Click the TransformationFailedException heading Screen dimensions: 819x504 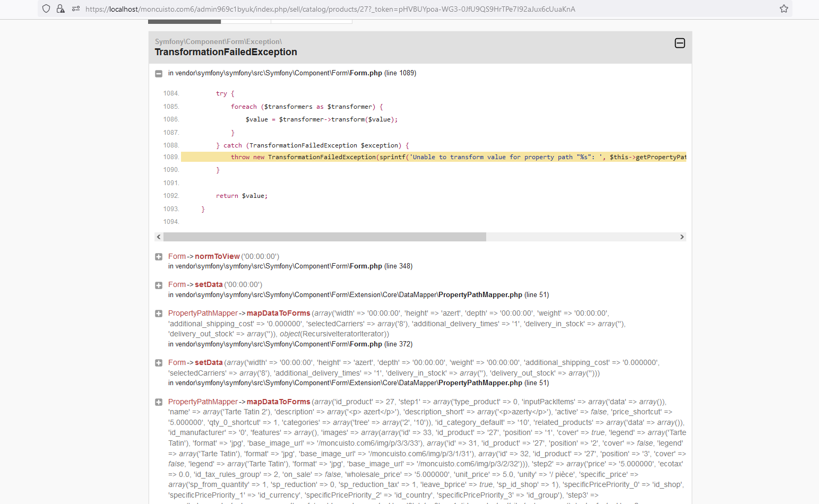pyautogui.click(x=226, y=52)
